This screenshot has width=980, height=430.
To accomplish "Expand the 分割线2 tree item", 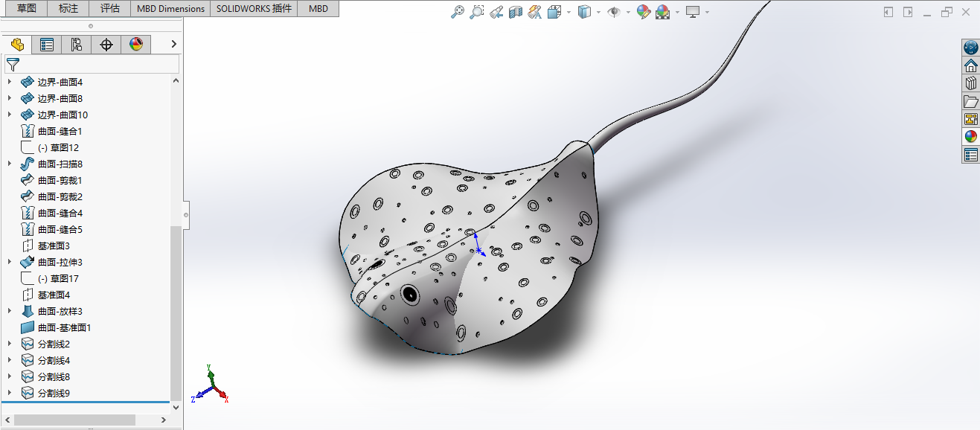I will 10,344.
